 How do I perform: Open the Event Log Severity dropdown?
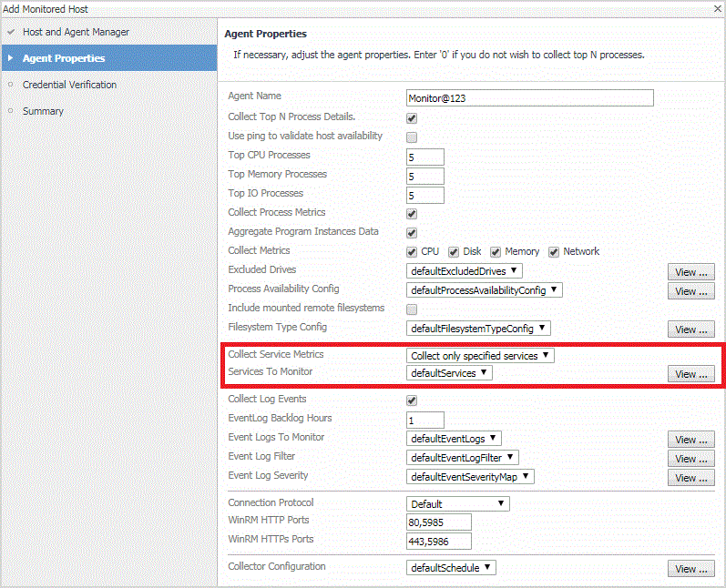(x=470, y=476)
